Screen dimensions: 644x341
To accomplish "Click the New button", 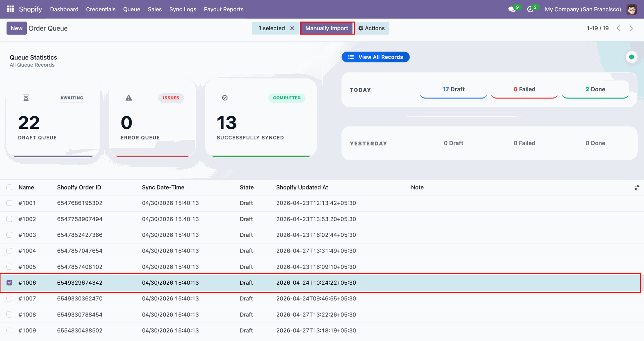I will (x=16, y=28).
